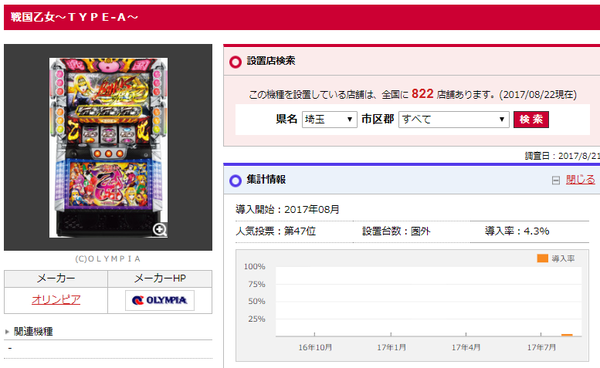
Task: Click the slot machine thumbnail image
Action: [108, 148]
